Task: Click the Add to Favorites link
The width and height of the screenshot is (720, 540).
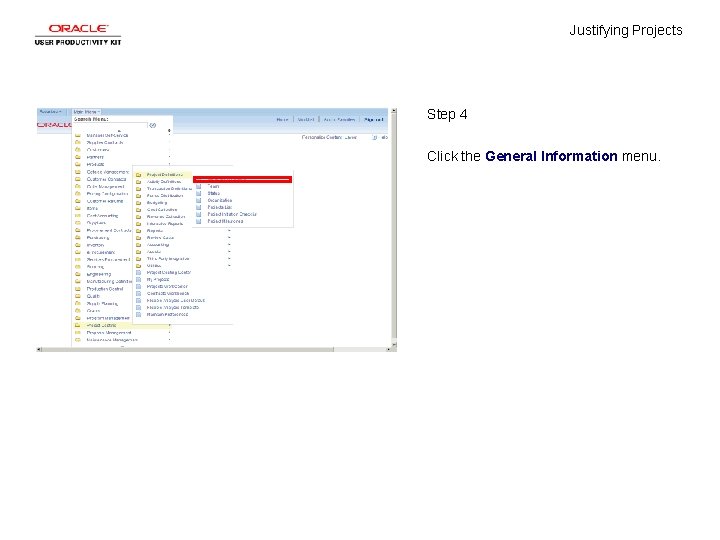Action: pyautogui.click(x=339, y=119)
